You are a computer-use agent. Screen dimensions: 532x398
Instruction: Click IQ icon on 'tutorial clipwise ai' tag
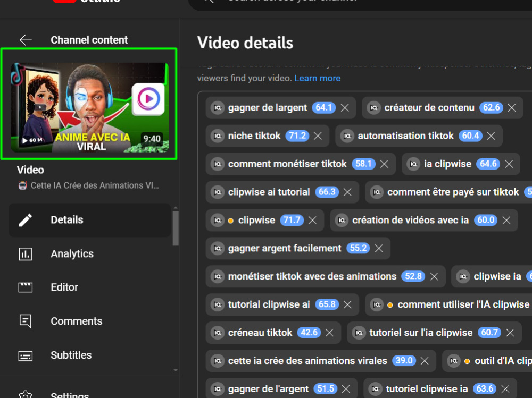coord(218,305)
